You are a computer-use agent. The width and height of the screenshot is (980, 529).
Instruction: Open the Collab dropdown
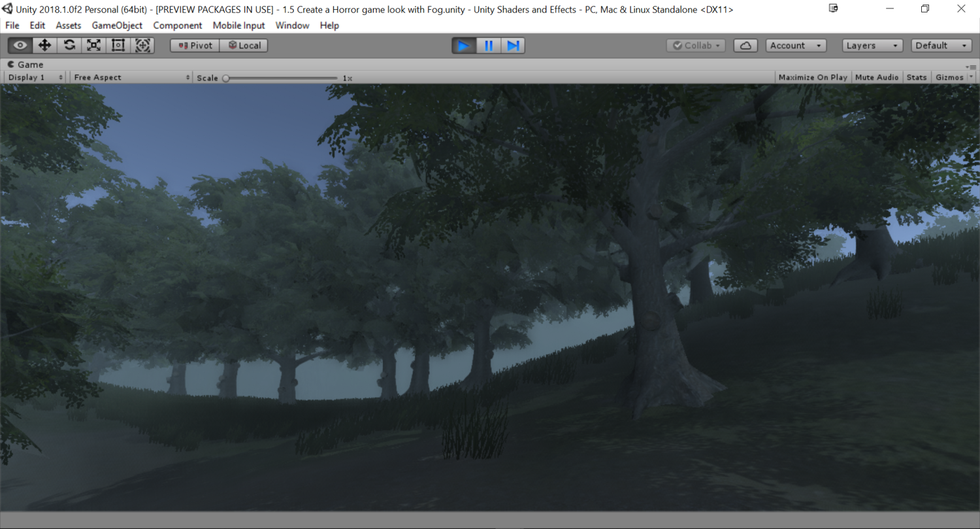(696, 46)
